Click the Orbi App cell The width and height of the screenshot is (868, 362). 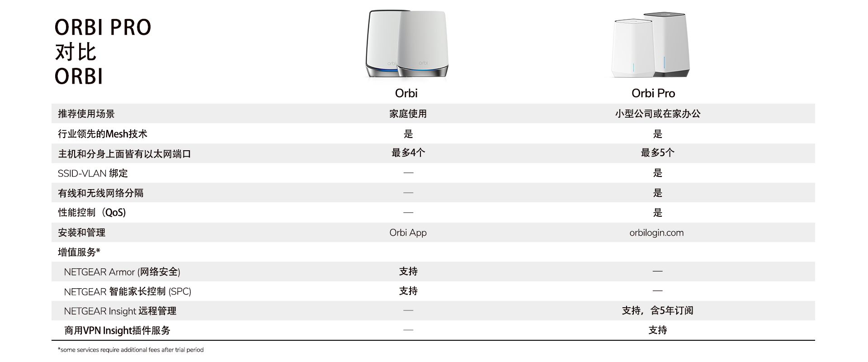(408, 233)
